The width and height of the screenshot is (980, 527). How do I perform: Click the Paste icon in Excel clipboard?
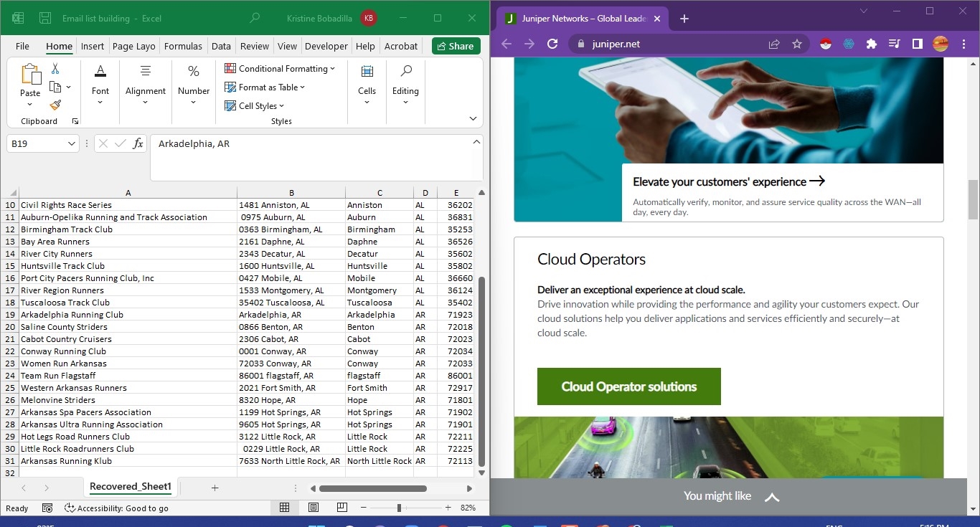tap(30, 75)
